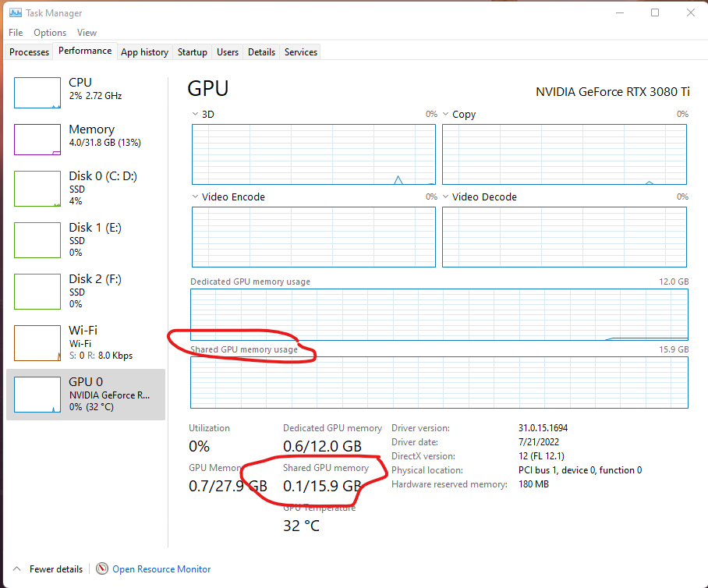Open the Video Encode dropdown
Image resolution: width=708 pixels, height=588 pixels.
coord(196,197)
